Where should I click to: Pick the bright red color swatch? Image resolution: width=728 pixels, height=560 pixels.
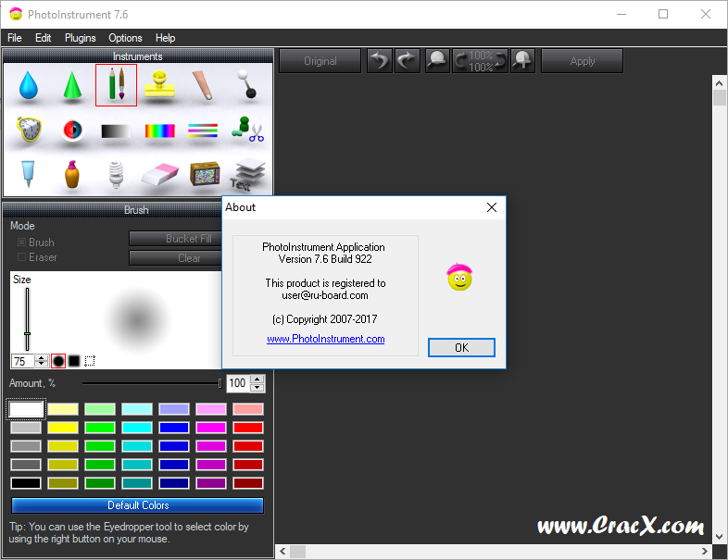[248, 428]
